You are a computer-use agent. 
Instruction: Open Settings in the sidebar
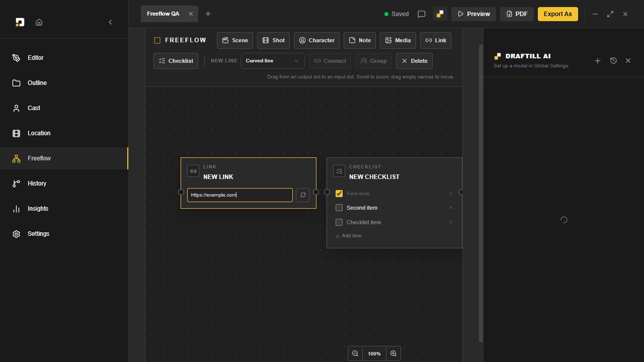pyautogui.click(x=64, y=234)
